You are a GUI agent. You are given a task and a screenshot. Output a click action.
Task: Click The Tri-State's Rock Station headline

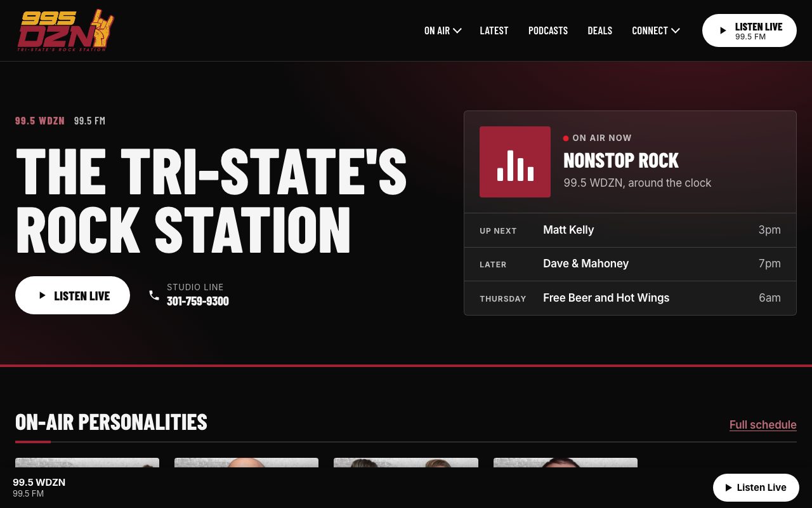tap(211, 200)
